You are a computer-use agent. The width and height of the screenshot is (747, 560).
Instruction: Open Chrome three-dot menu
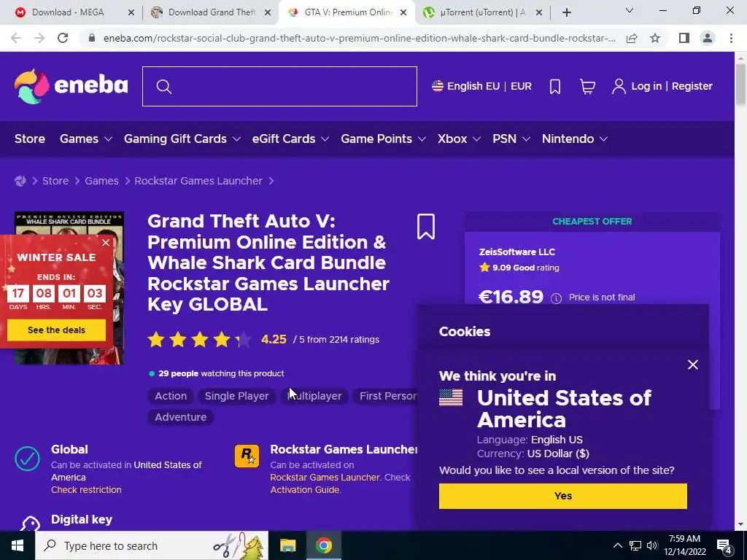pyautogui.click(x=731, y=38)
